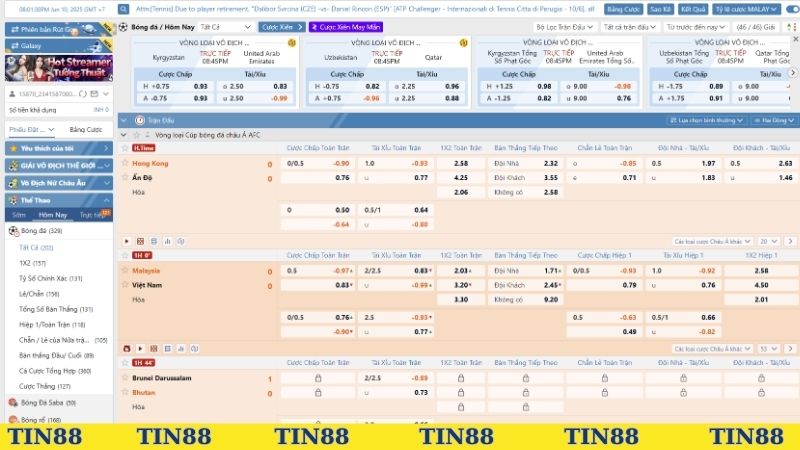Expand GIẢI VÔ ĐỊCH THẾ GIỚI section
800x450 pixels.
coord(59,165)
